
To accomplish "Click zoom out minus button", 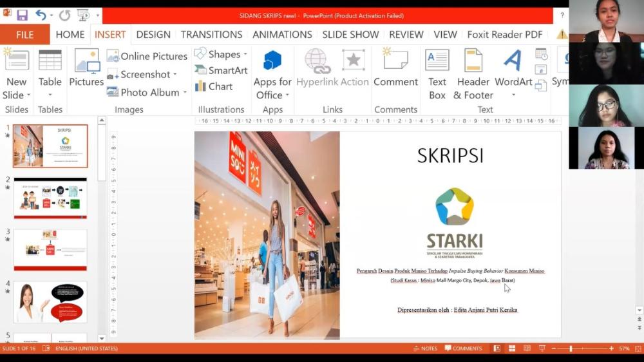I will coord(554,348).
